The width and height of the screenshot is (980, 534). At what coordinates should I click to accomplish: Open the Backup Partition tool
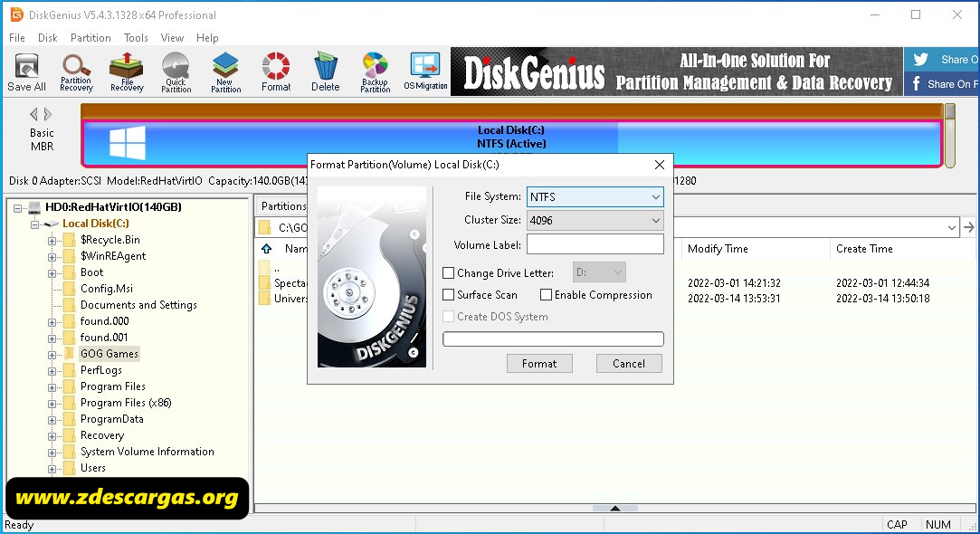point(375,72)
